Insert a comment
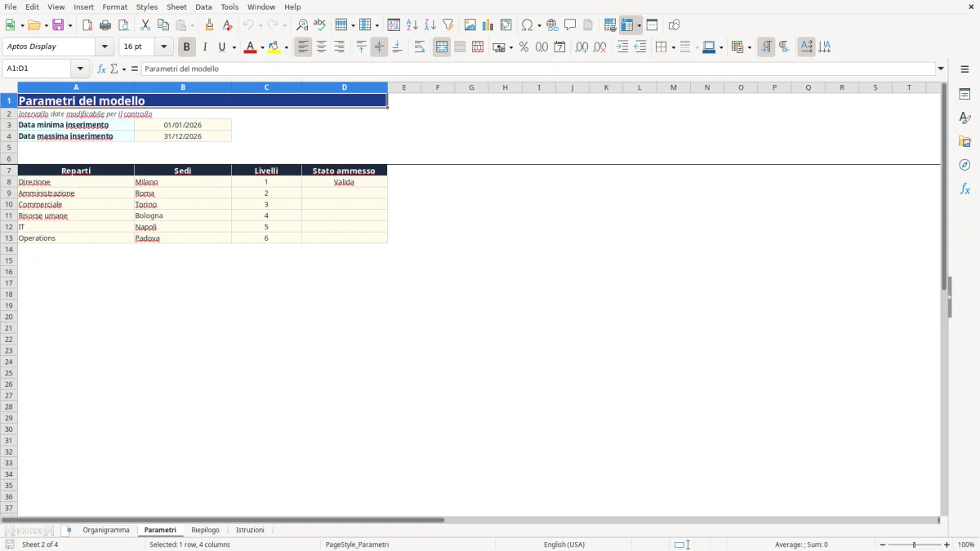This screenshot has height=551, width=980. click(570, 25)
